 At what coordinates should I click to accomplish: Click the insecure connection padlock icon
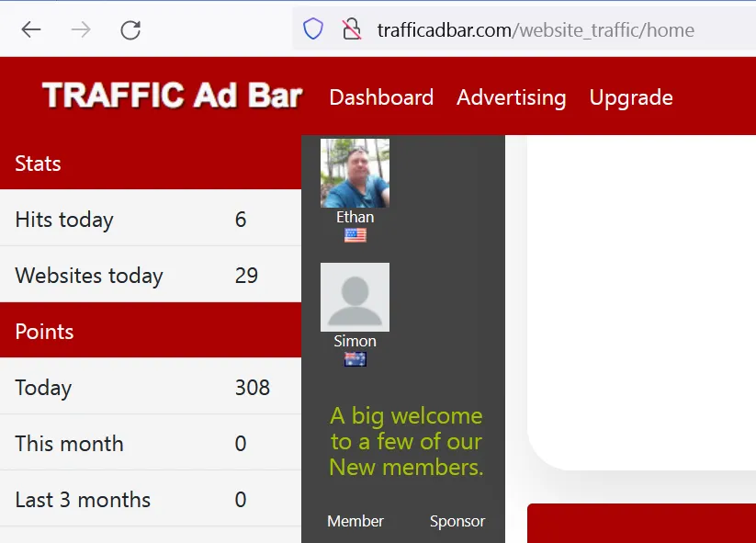click(352, 29)
